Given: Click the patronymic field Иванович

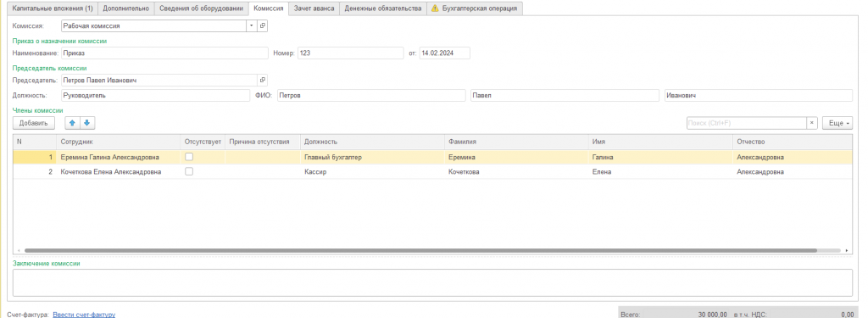Looking at the screenshot, I should [759, 95].
